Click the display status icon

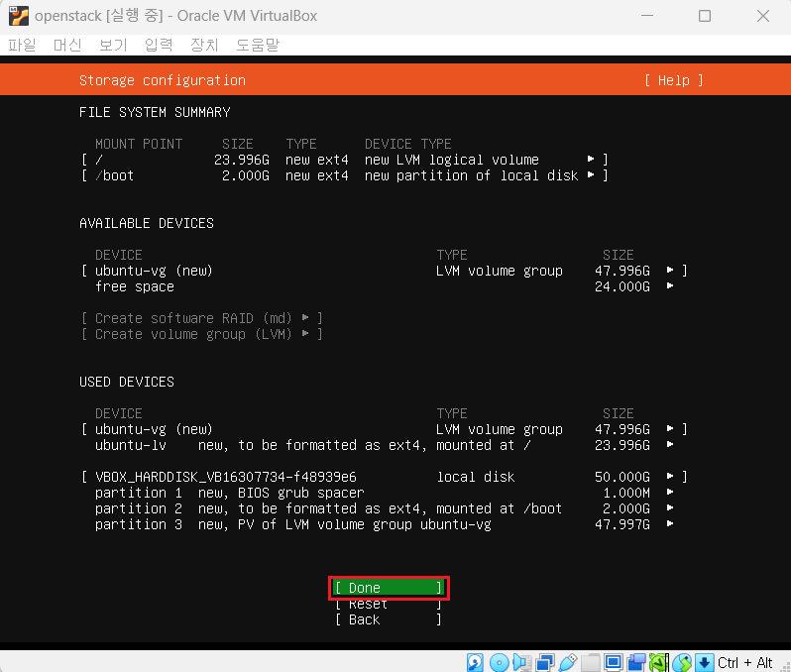click(x=613, y=662)
